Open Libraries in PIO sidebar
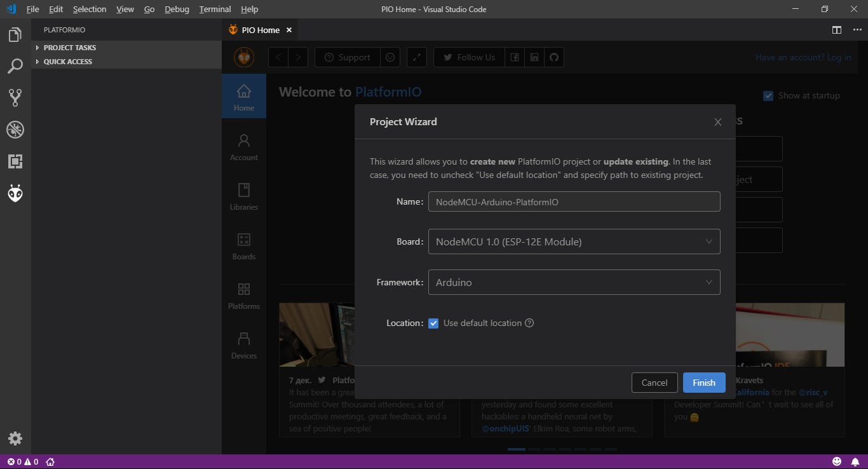The width and height of the screenshot is (868, 469). tap(244, 196)
